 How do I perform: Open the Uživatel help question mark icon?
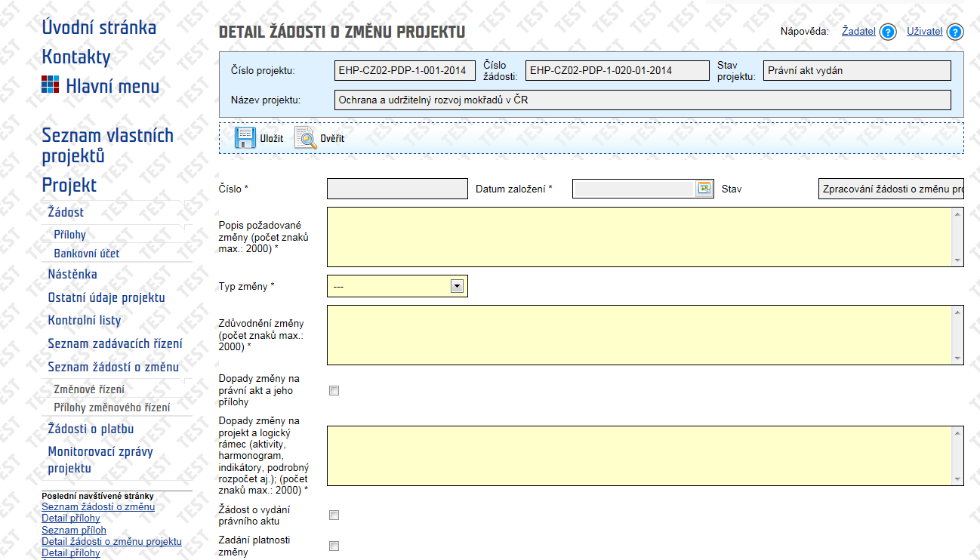955,32
